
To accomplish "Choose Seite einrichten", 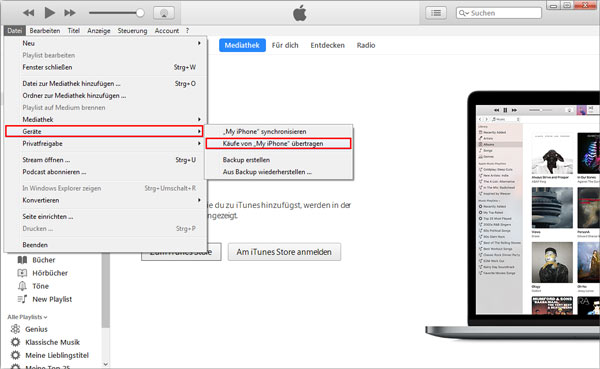I will [x=106, y=216].
